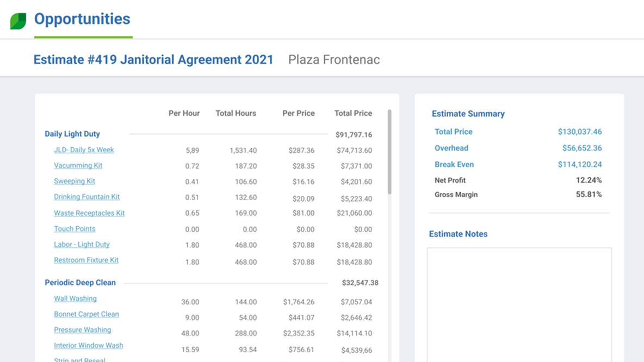Select the Pressure Washing link

(x=82, y=330)
